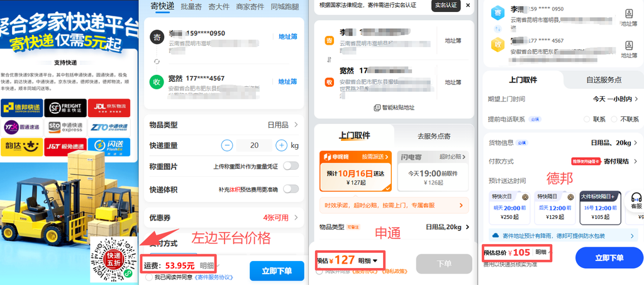Screen dimensions: 644x285
Task: Open the 《隐私政策》 link
Action: (x=394, y=271)
